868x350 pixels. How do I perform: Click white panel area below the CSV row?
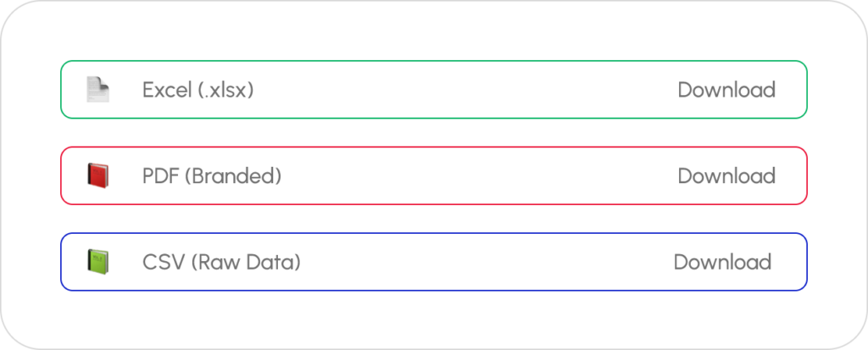tap(434, 318)
